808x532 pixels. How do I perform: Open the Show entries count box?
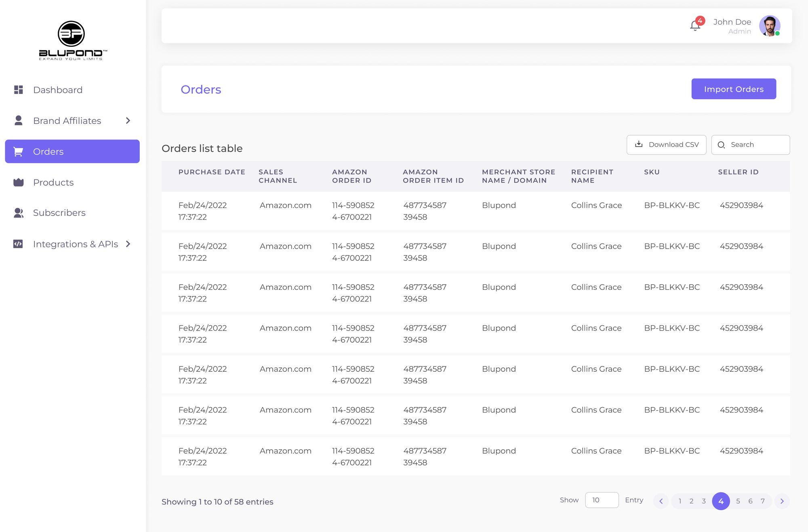point(602,500)
